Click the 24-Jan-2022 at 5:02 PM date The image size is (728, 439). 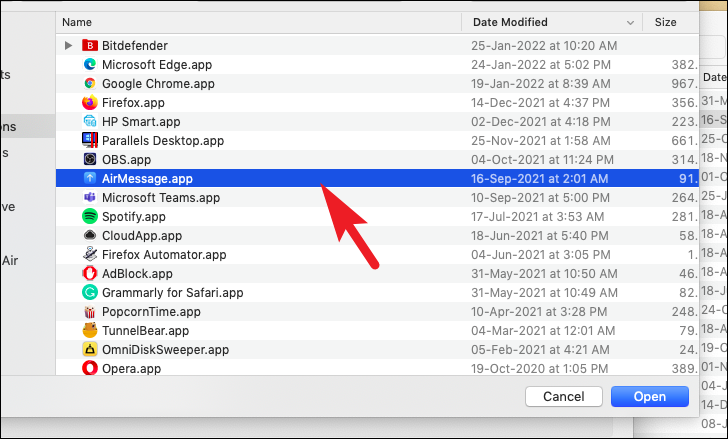[541, 65]
